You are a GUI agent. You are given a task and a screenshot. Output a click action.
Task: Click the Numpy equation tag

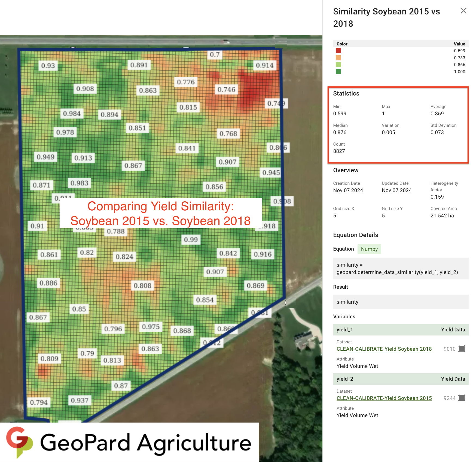pos(369,249)
